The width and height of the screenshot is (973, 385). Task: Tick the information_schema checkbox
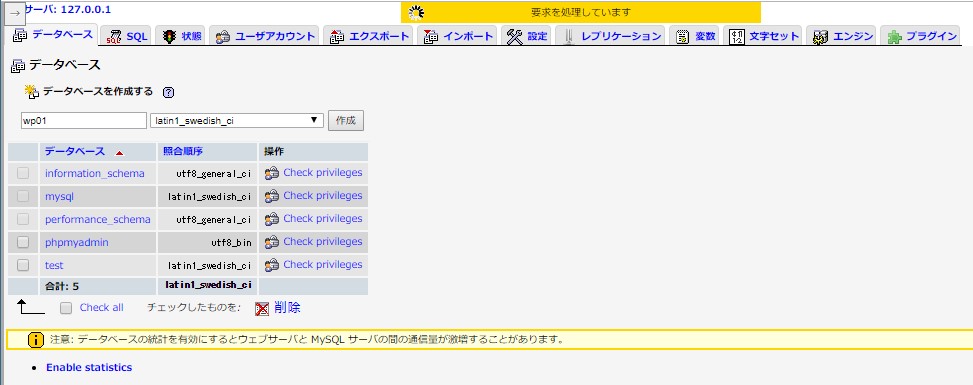(x=23, y=173)
